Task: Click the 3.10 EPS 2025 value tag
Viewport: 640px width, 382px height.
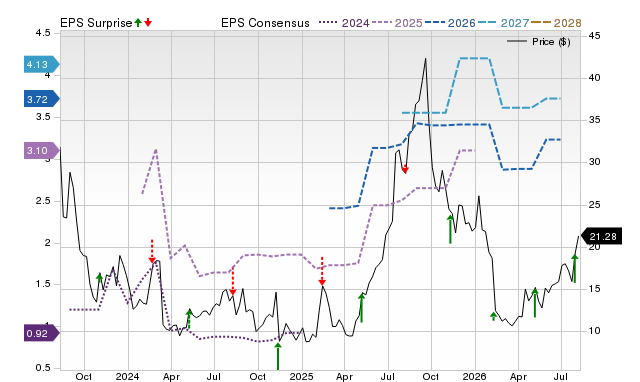Action: click(42, 151)
